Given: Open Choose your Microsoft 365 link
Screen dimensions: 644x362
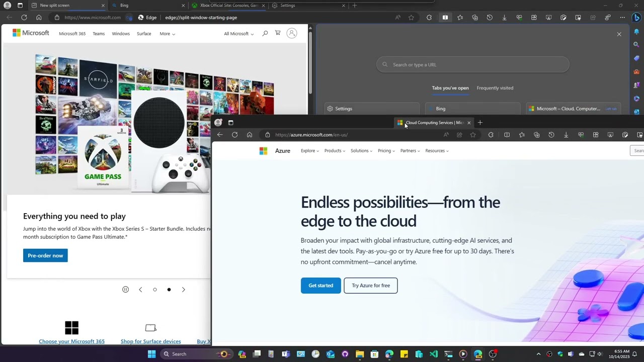Looking at the screenshot, I should pos(72,341).
